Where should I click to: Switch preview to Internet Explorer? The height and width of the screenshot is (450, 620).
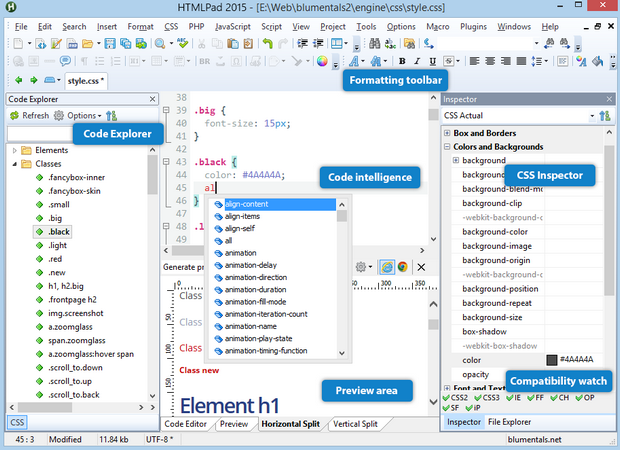[x=386, y=268]
